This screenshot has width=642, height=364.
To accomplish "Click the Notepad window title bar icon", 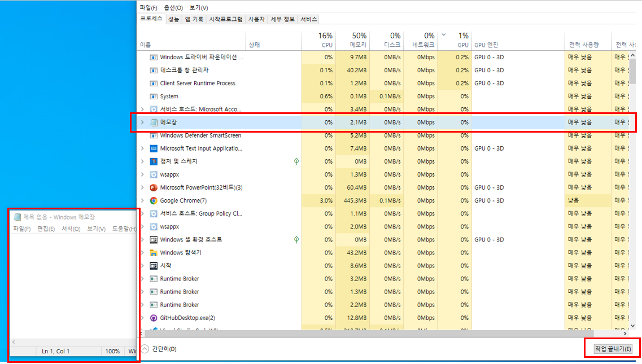I will tap(17, 217).
